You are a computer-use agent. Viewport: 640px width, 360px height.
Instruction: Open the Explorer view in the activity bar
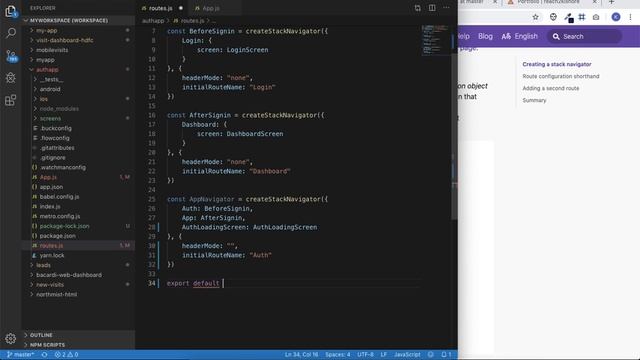11,11
